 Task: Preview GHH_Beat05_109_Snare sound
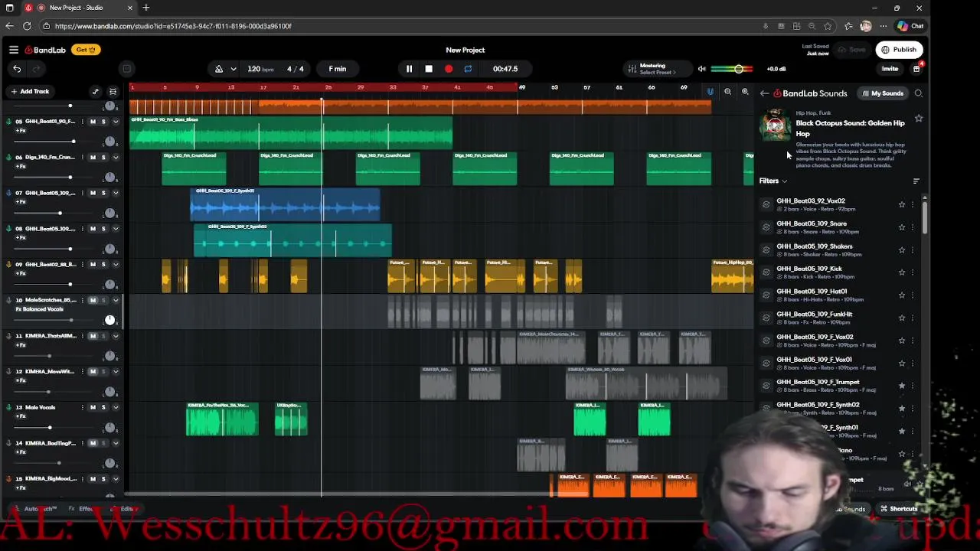[766, 227]
